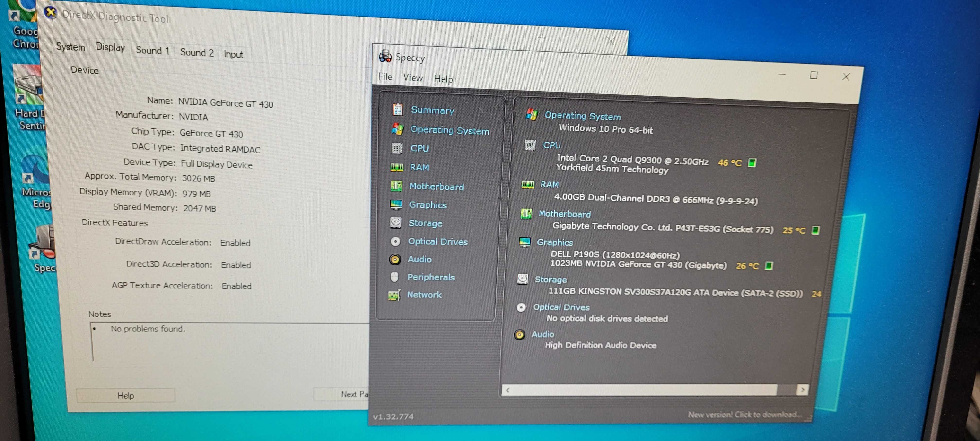Select the CPU chip icon in sidebar
Image resolution: width=980 pixels, height=441 pixels.
(x=397, y=148)
